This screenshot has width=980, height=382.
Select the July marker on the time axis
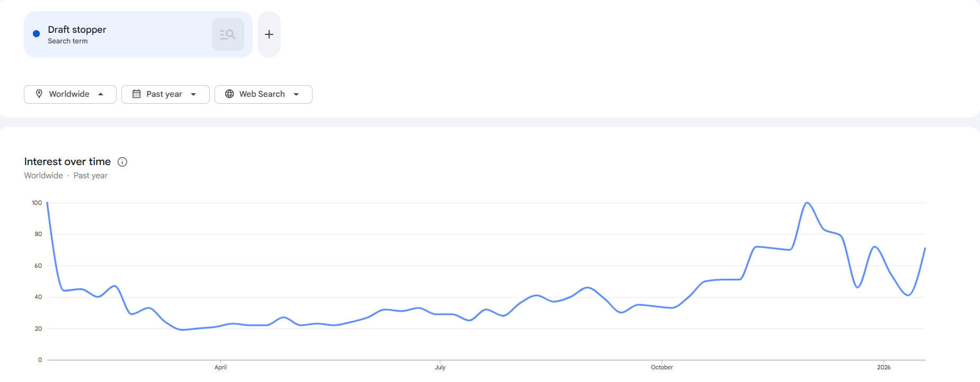[x=440, y=367]
